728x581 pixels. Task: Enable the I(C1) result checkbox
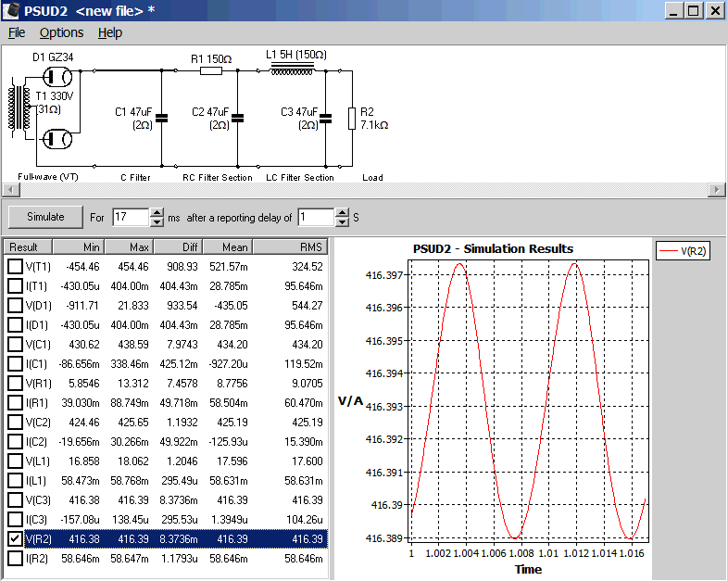pos(15,364)
